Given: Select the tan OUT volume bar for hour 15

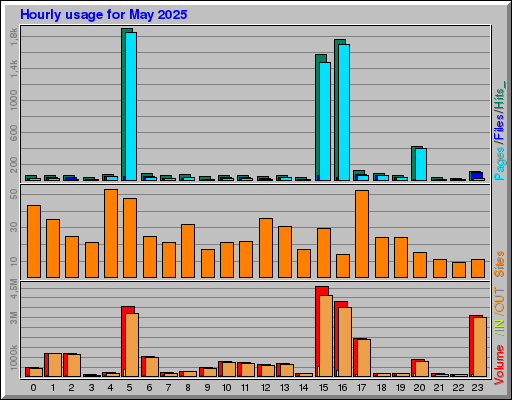Looking at the screenshot, I should tap(326, 336).
